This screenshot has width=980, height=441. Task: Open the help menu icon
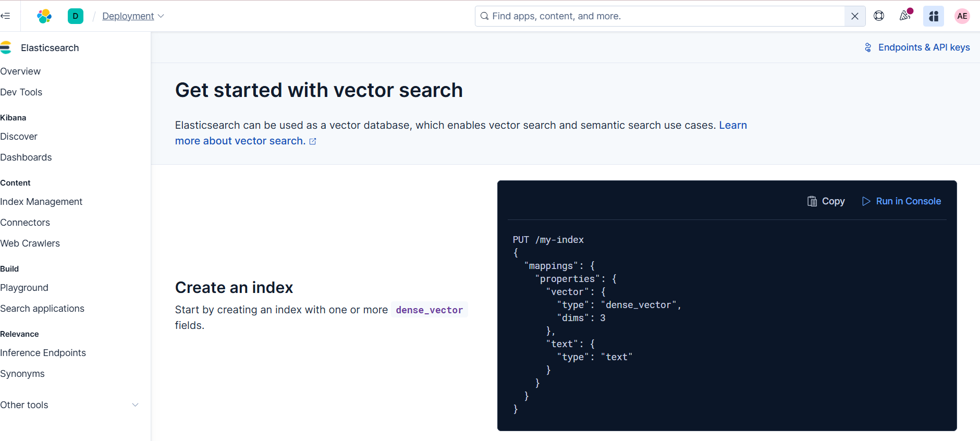click(x=879, y=16)
